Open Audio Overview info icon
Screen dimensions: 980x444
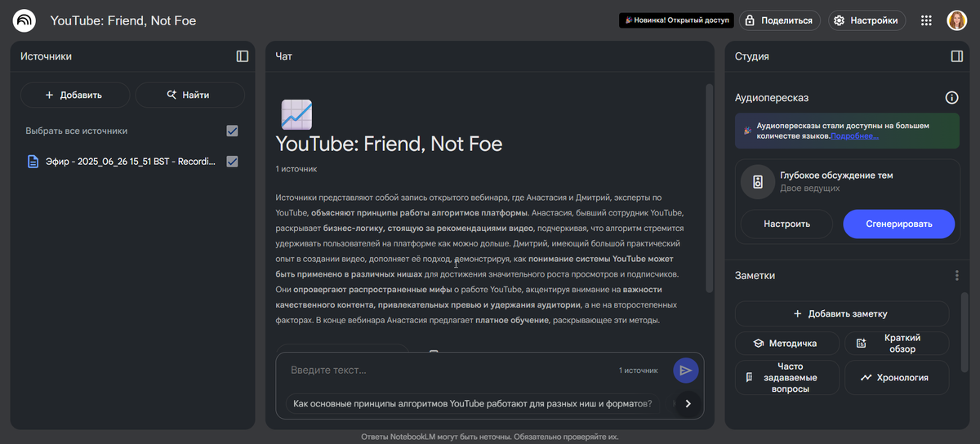pyautogui.click(x=951, y=98)
